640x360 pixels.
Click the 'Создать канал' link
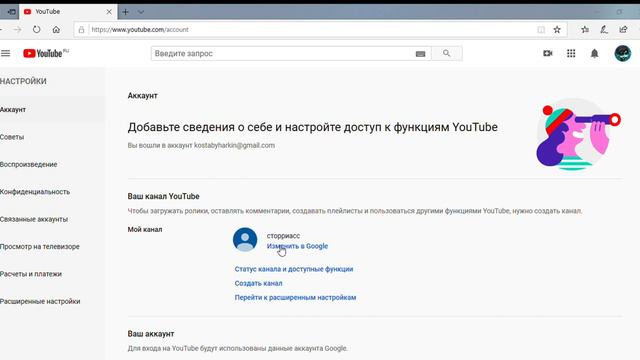coord(258,283)
